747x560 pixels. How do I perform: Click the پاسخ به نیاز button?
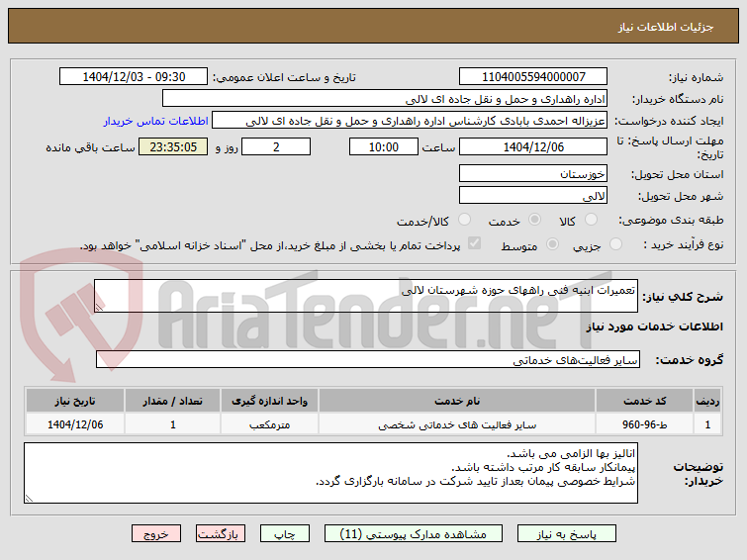point(567,534)
